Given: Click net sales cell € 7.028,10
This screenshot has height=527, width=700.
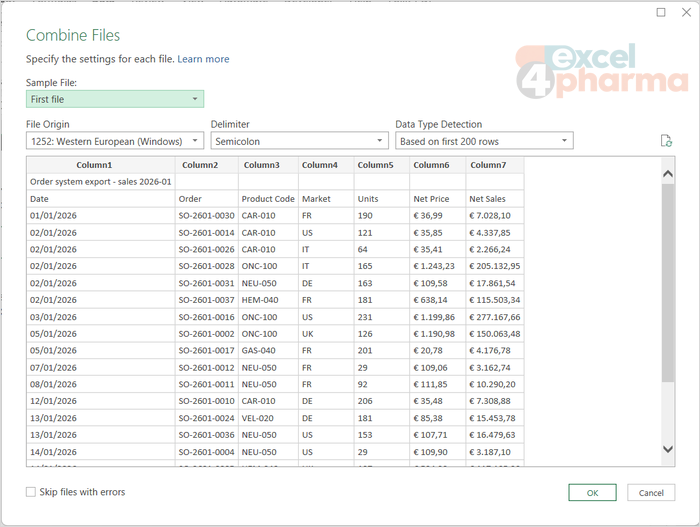Looking at the screenshot, I should point(495,216).
